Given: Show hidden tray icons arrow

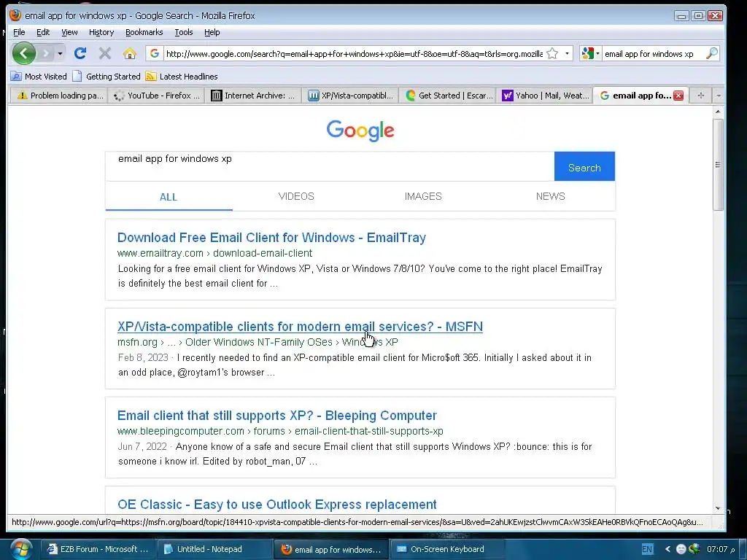Looking at the screenshot, I should [x=667, y=549].
